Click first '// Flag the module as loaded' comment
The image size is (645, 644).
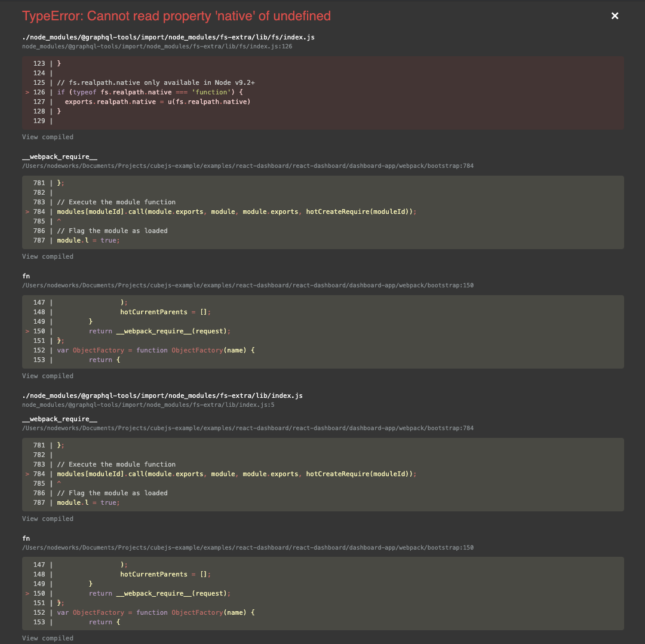point(112,231)
